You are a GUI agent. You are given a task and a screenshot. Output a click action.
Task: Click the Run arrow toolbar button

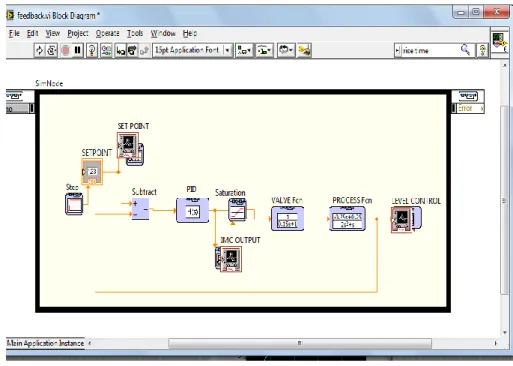39,50
